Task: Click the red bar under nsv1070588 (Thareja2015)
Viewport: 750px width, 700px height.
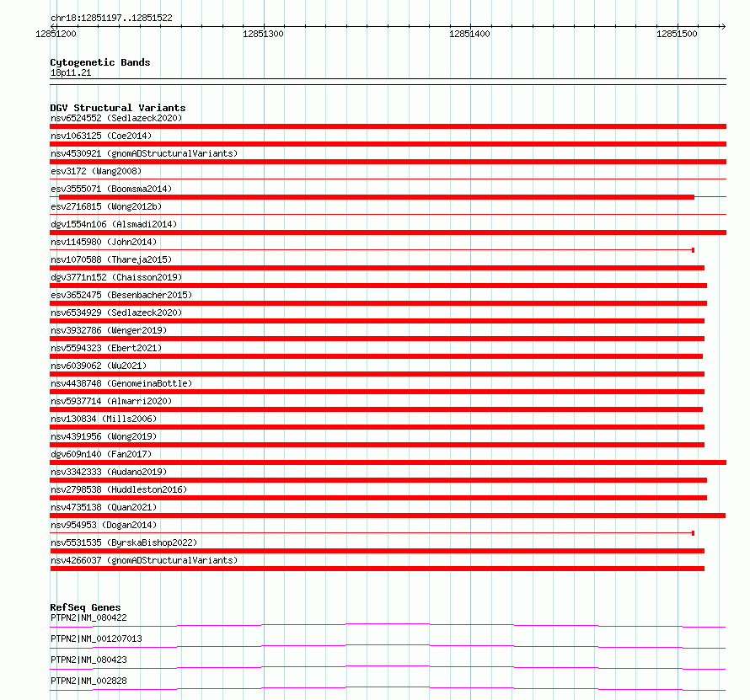Action: tap(377, 268)
